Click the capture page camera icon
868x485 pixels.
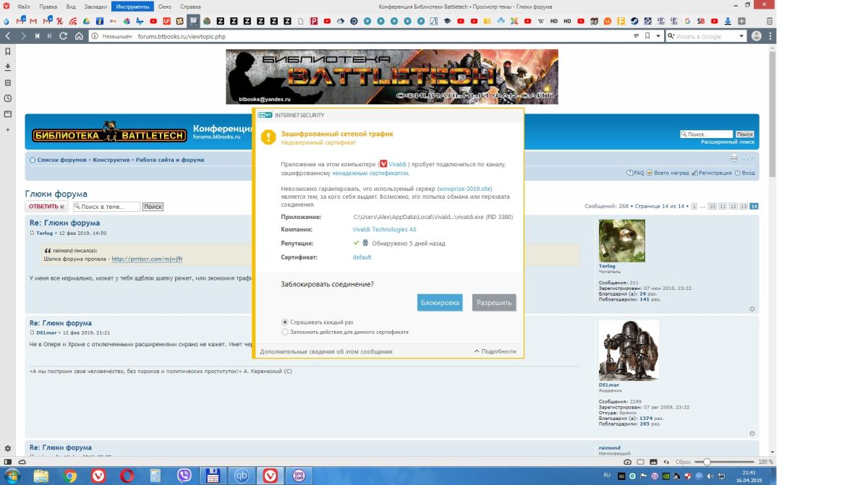pos(627,462)
